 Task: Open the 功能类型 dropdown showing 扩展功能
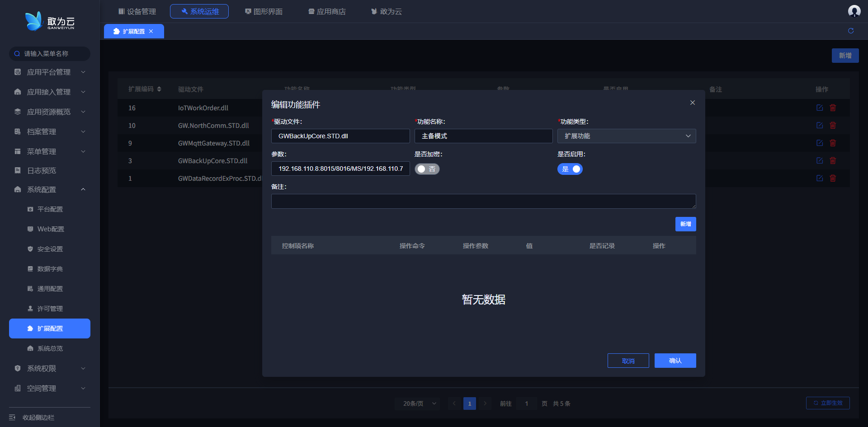click(626, 136)
